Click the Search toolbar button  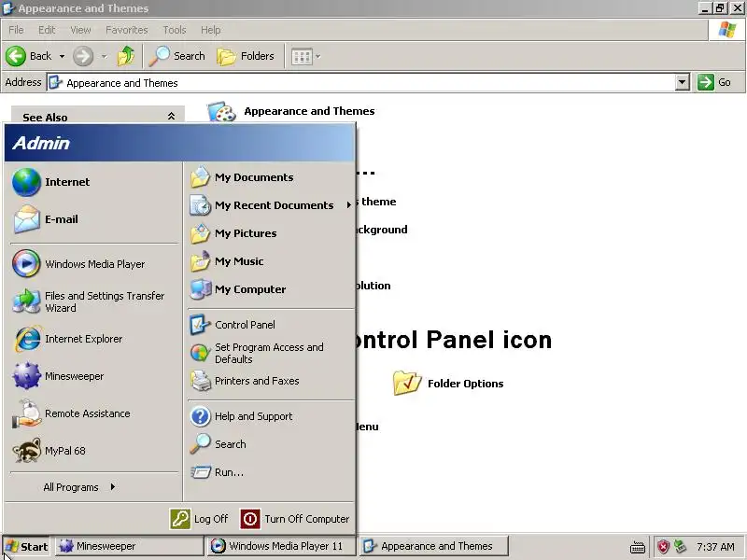[176, 56]
